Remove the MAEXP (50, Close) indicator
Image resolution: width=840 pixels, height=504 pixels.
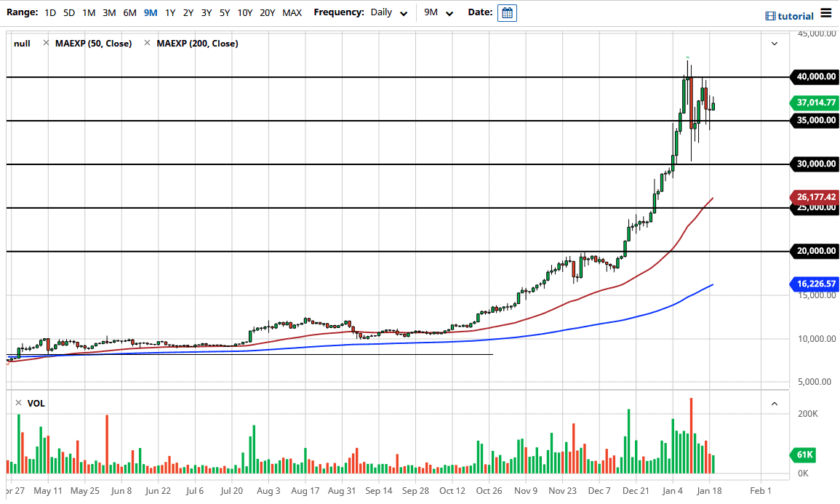[46, 43]
